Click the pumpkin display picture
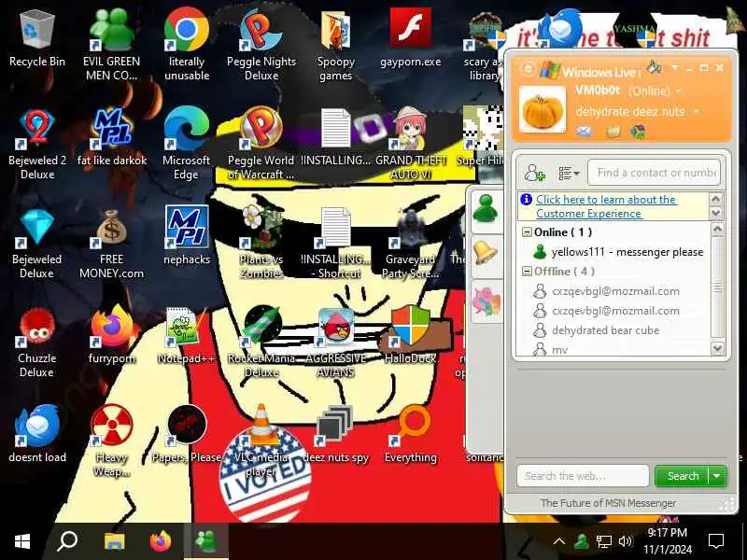747x560 pixels. [543, 110]
